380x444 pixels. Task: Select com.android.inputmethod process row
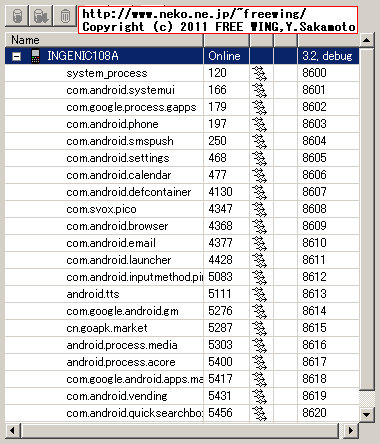182,277
